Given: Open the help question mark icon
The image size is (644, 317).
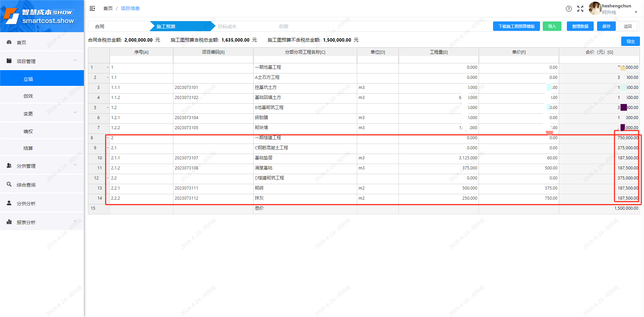Looking at the screenshot, I should pyautogui.click(x=569, y=9).
